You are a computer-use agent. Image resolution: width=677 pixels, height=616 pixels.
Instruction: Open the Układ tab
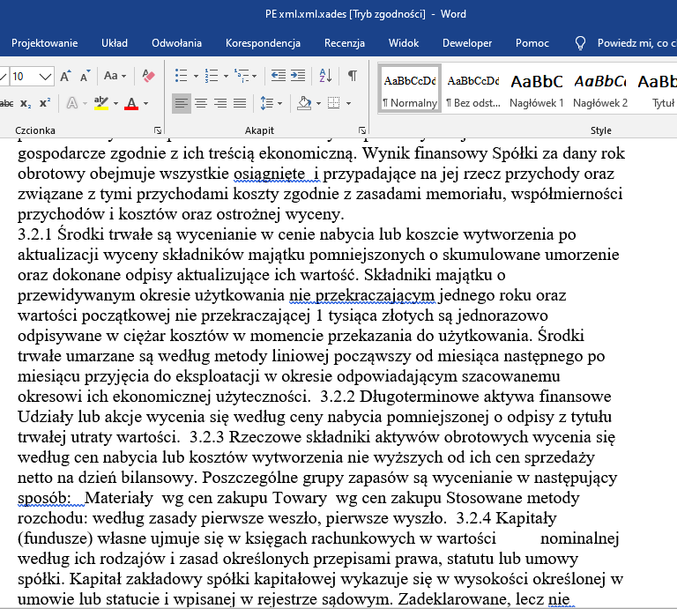coord(115,43)
